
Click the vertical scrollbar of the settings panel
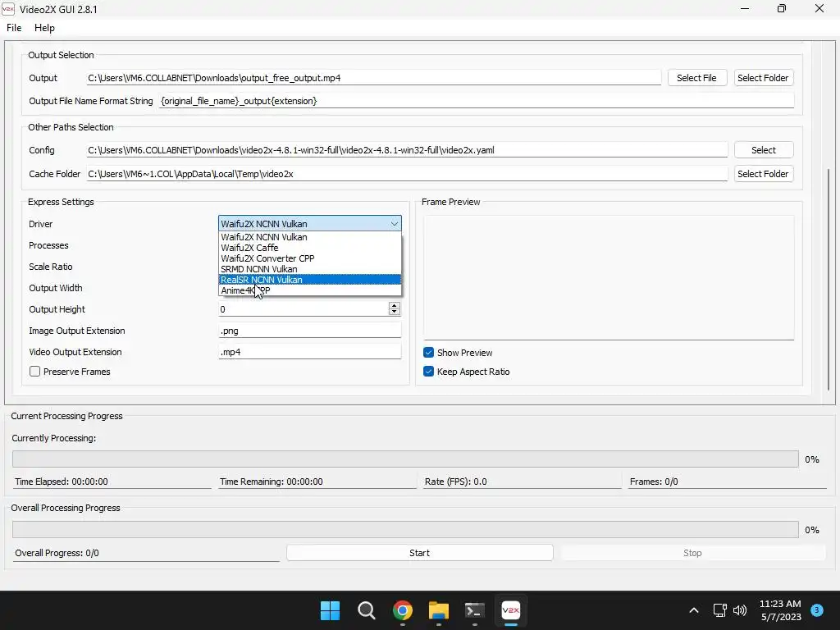coord(829,279)
